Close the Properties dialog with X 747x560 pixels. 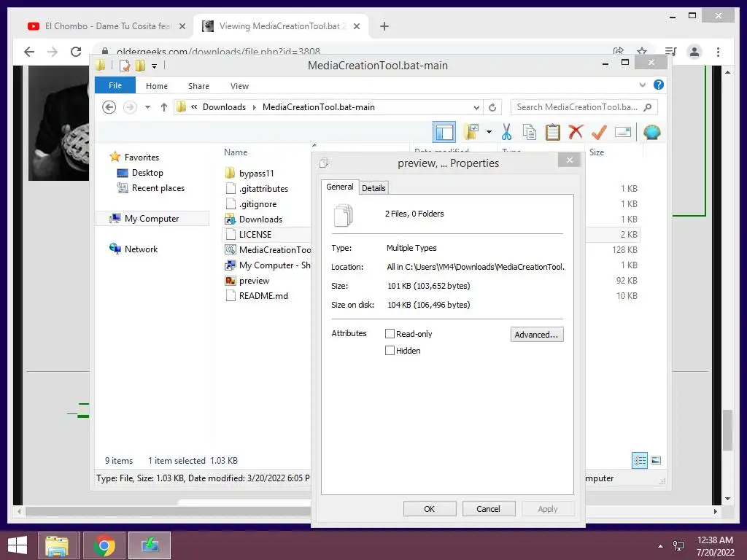[x=569, y=160]
